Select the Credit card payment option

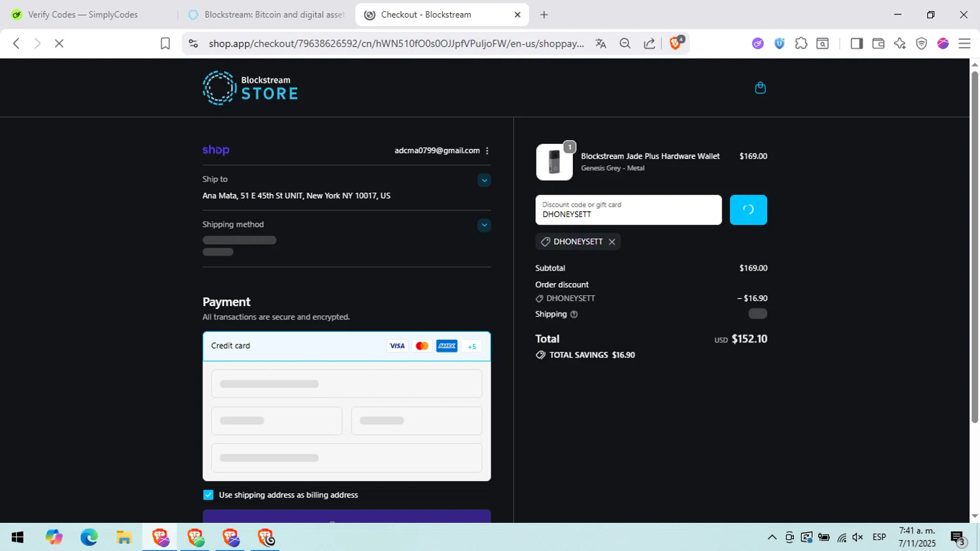pos(346,346)
